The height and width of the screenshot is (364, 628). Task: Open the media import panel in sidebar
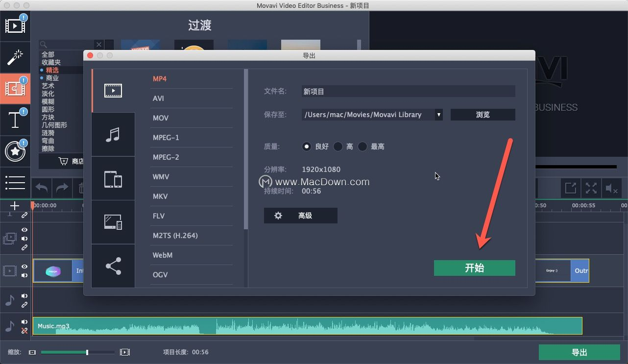pyautogui.click(x=15, y=26)
